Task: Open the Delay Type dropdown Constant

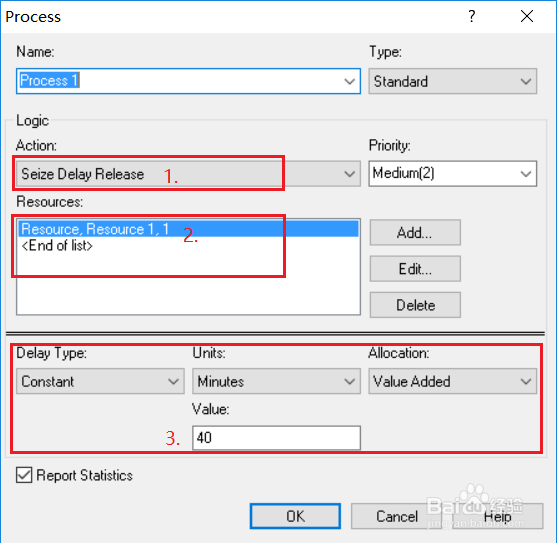Action: (100, 381)
